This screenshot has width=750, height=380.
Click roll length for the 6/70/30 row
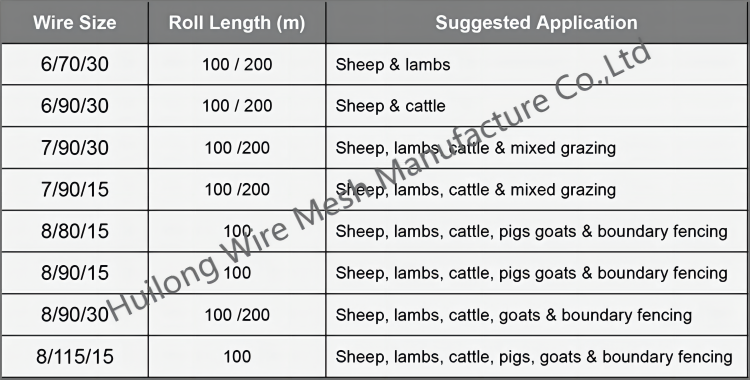237,64
